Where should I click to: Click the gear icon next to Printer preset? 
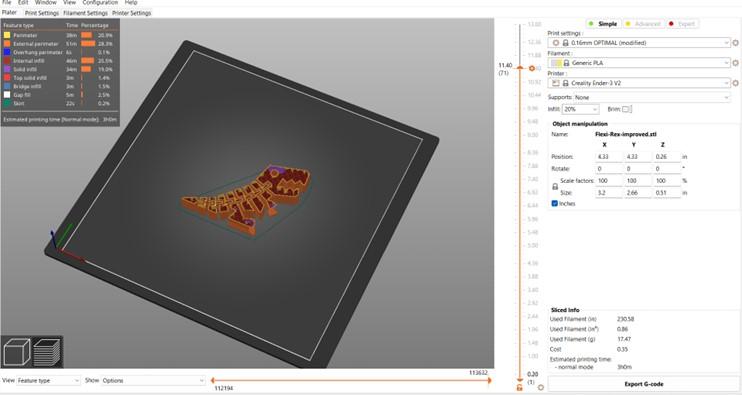(735, 83)
